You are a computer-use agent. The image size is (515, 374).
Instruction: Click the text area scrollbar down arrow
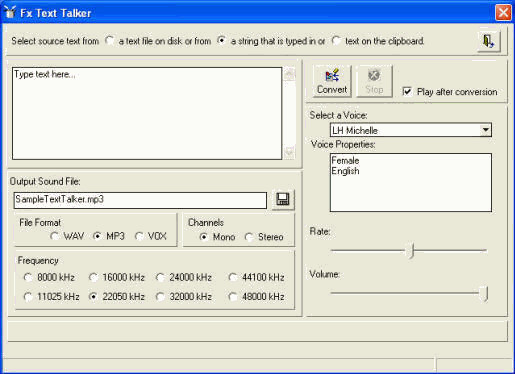click(289, 152)
